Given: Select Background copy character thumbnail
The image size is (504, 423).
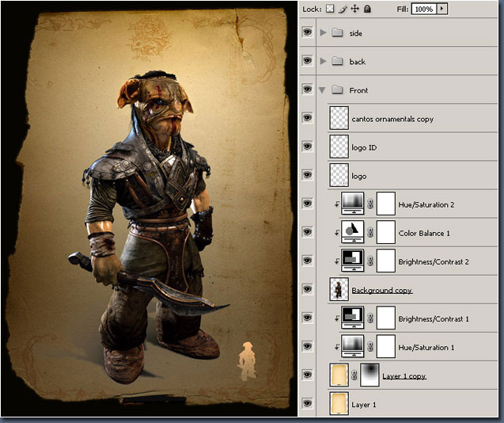Looking at the screenshot, I should pyautogui.click(x=339, y=289).
